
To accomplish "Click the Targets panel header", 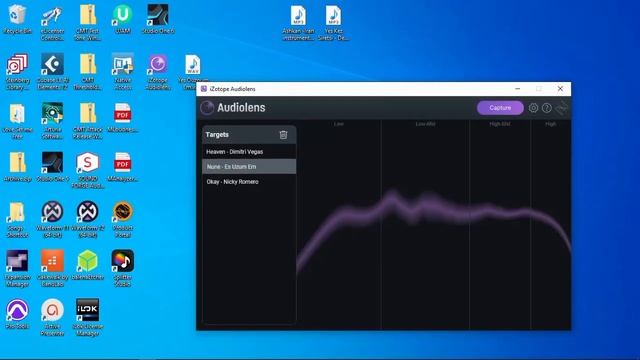I will [249, 135].
